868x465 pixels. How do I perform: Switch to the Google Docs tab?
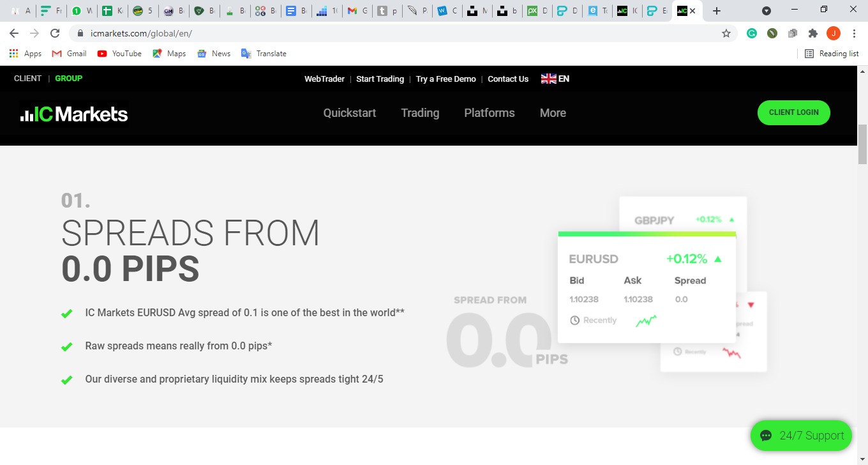[296, 11]
